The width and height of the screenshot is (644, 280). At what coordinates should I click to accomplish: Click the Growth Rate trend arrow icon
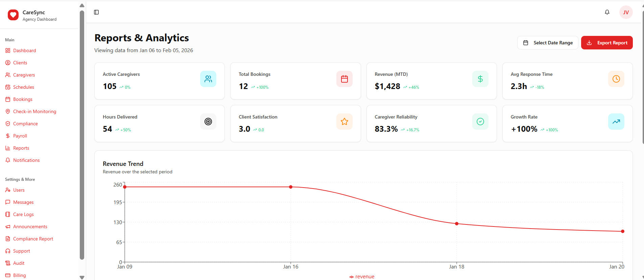click(x=616, y=122)
